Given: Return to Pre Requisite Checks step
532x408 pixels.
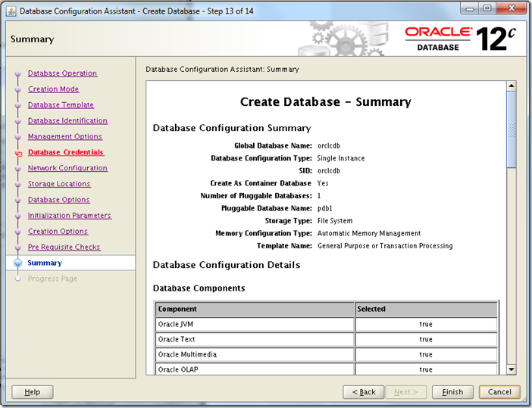Looking at the screenshot, I should click(x=64, y=248).
